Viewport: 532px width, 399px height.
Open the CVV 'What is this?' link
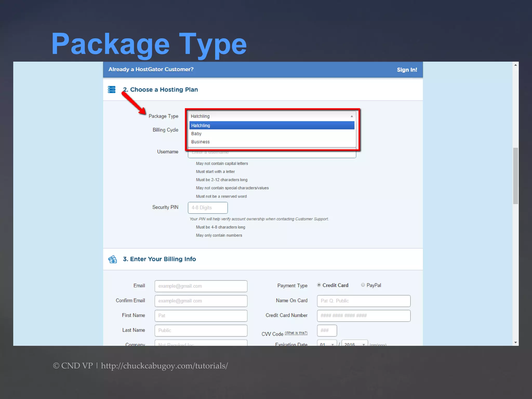[x=296, y=333]
